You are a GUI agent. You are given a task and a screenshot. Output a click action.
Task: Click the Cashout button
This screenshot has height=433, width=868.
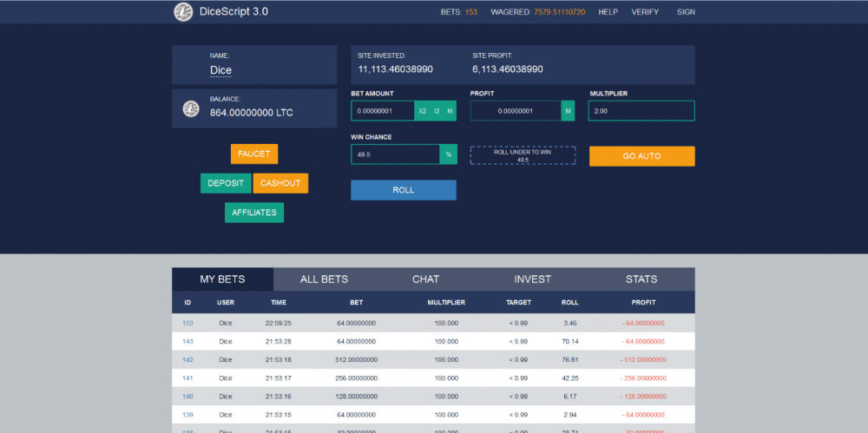(280, 183)
